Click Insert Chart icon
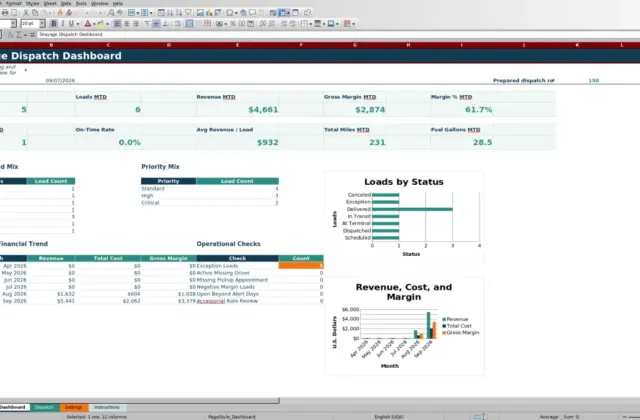The image size is (640, 420). point(209,13)
